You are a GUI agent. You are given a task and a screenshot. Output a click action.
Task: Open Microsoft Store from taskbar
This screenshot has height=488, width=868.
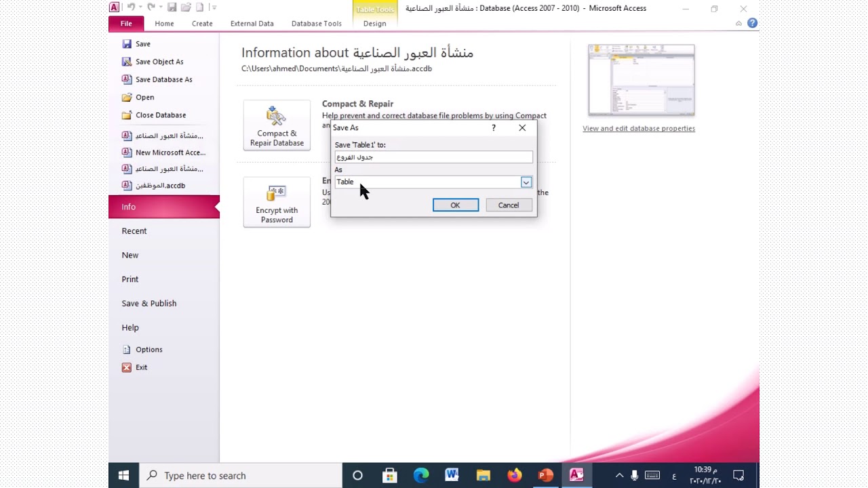pyautogui.click(x=389, y=476)
